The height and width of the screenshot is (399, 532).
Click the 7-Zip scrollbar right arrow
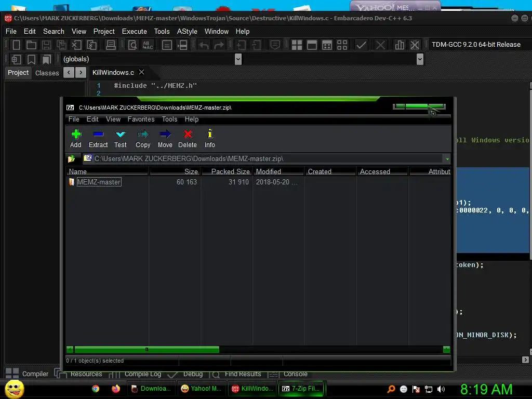tap(446, 349)
